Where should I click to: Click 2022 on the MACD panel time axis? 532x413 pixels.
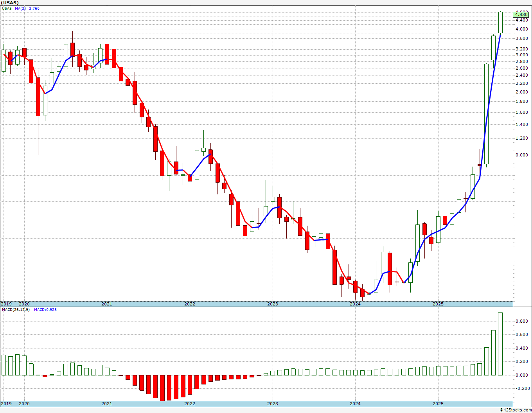click(190, 404)
